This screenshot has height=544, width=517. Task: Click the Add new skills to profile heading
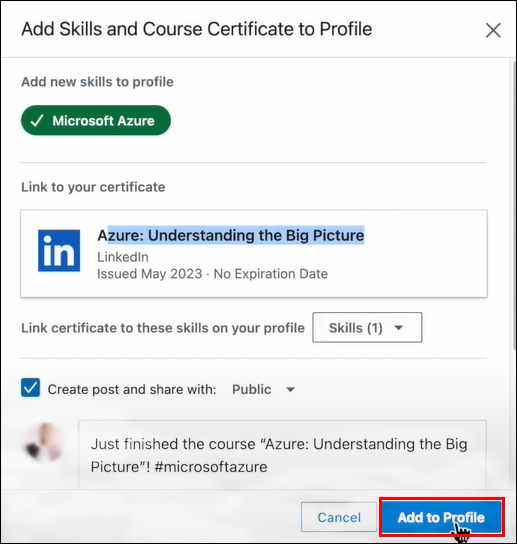[x=98, y=82]
